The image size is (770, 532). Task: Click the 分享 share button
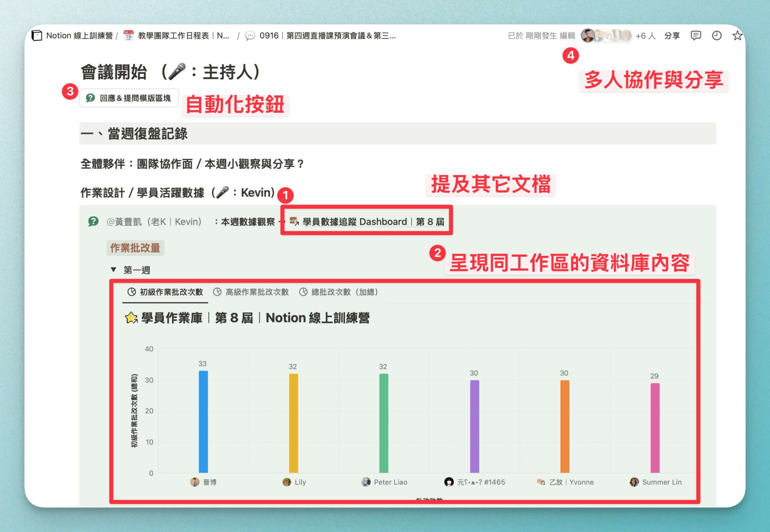click(672, 36)
